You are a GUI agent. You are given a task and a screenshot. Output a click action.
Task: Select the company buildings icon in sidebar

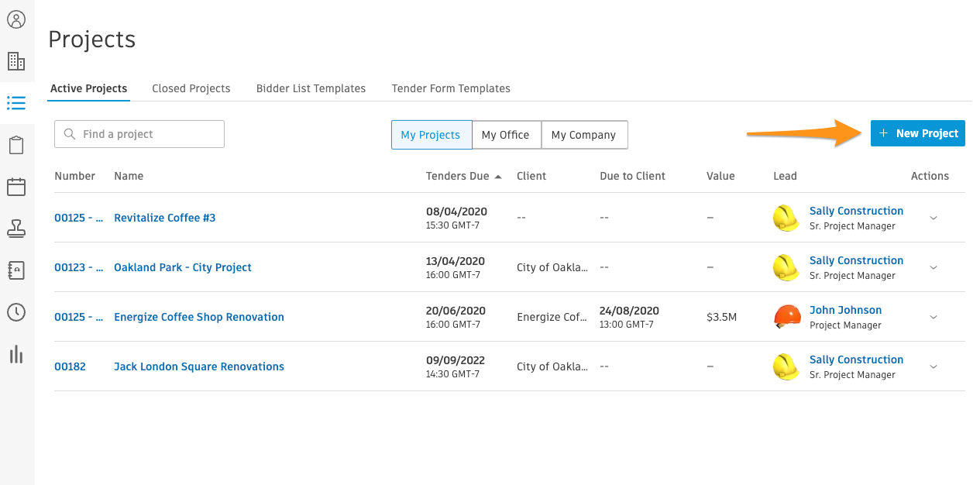[x=17, y=61]
